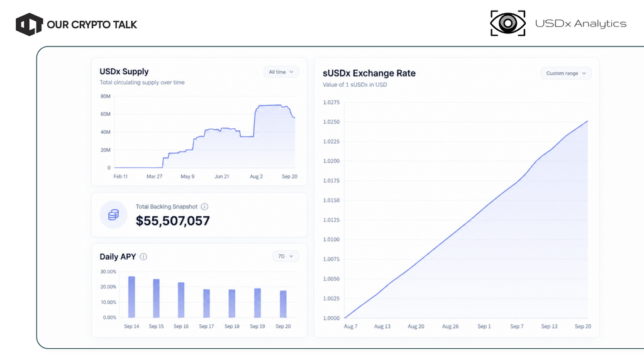Image resolution: width=644 pixels, height=362 pixels.
Task: Click the USDx Supply heading
Action: 124,72
